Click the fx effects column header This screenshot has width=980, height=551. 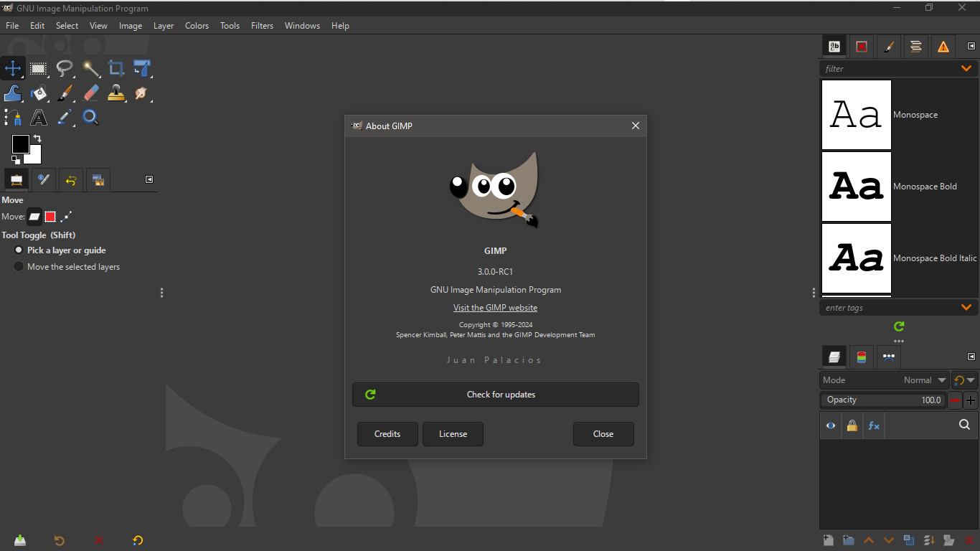pos(874,425)
